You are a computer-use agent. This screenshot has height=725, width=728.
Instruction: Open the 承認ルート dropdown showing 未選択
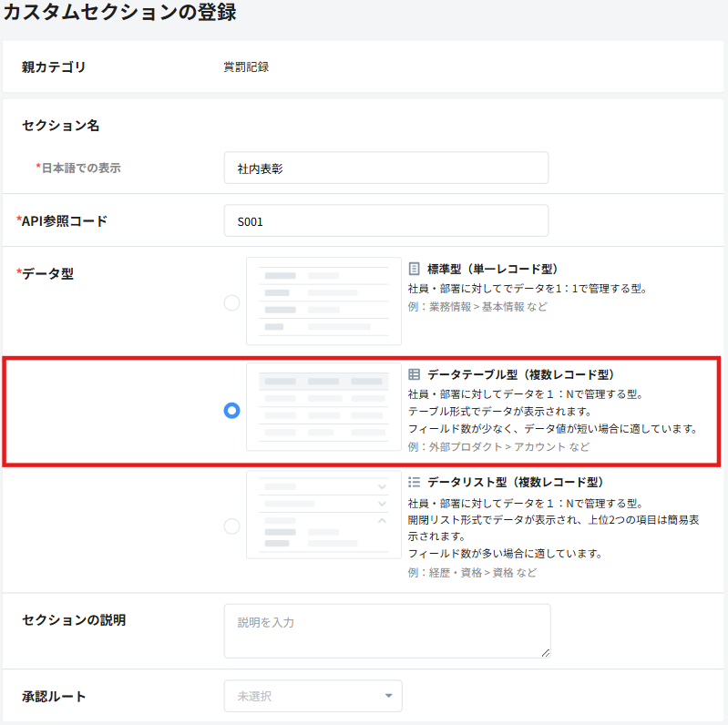pos(313,696)
